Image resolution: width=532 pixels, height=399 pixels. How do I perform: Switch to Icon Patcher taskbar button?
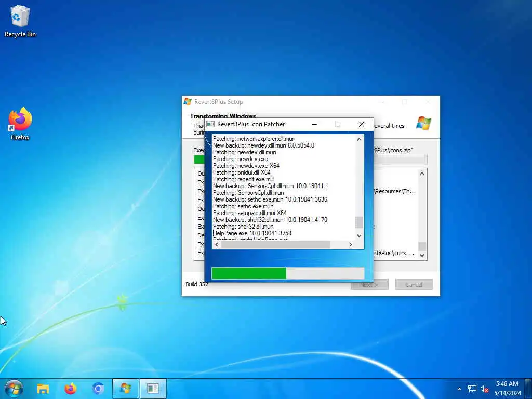click(x=153, y=389)
